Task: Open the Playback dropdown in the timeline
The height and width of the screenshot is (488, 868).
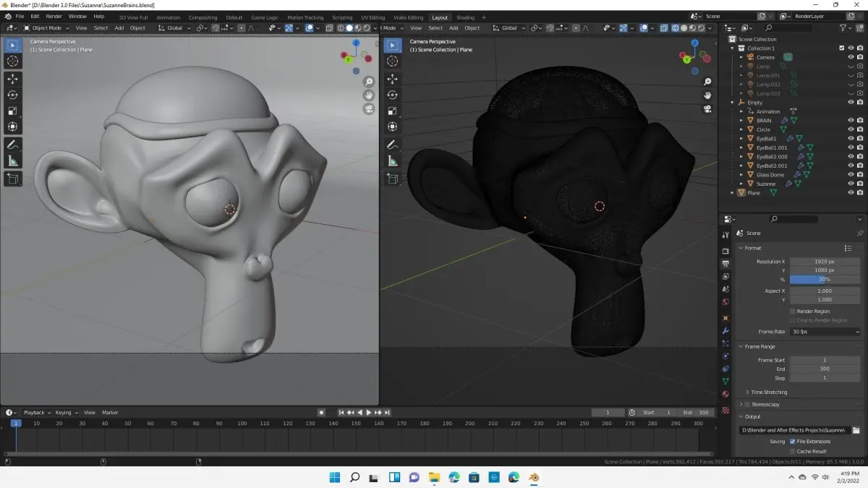Action: coord(35,412)
